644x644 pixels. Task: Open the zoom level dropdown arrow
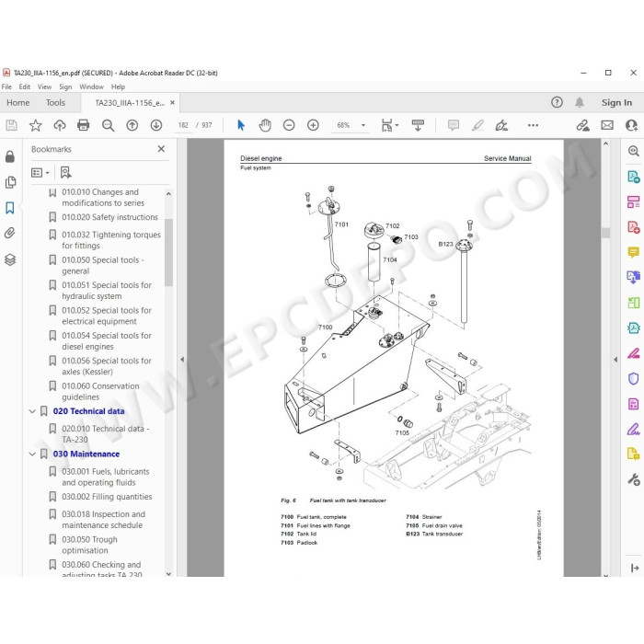[x=363, y=125]
